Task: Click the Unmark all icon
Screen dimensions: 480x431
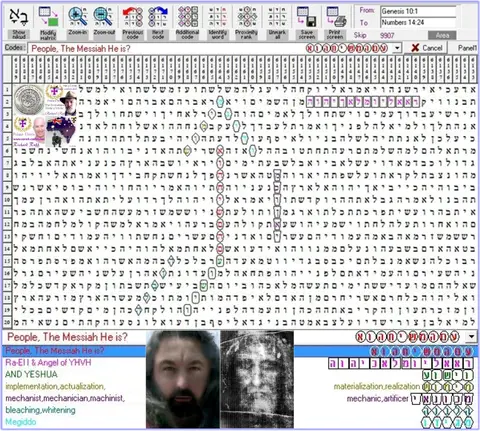Action: click(x=277, y=17)
